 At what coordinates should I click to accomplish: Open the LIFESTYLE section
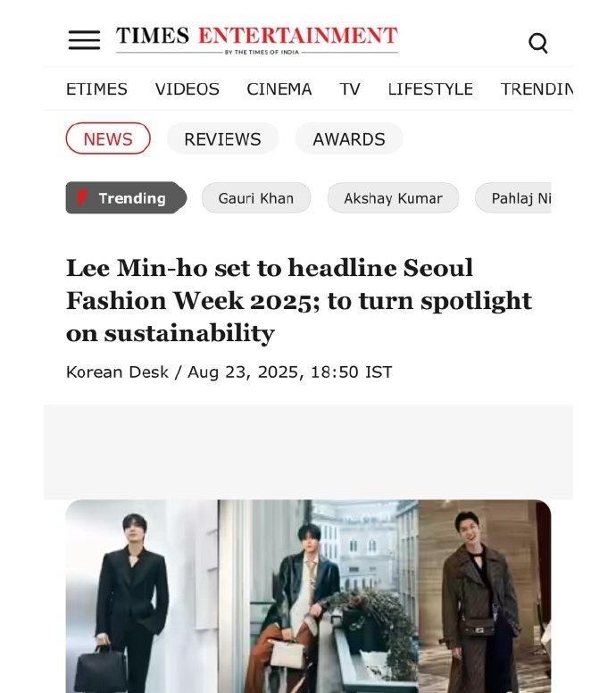pos(430,88)
